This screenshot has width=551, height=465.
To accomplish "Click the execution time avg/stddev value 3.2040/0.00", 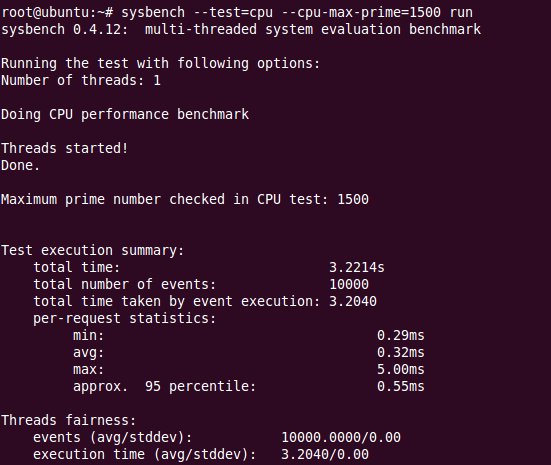I will click(325, 454).
